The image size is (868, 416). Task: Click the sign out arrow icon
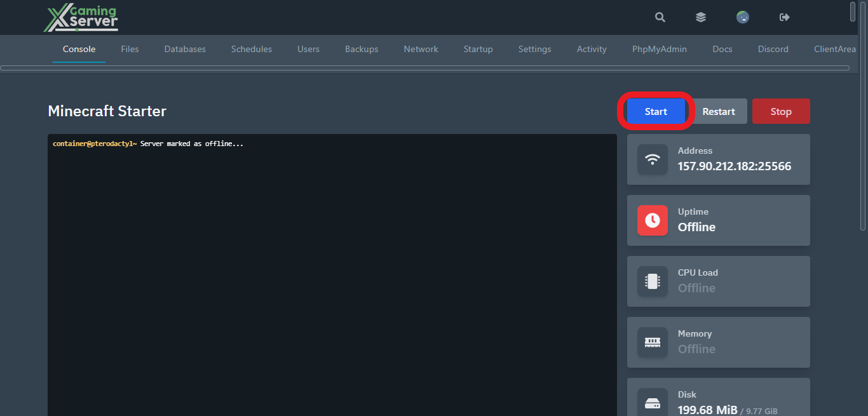click(784, 17)
